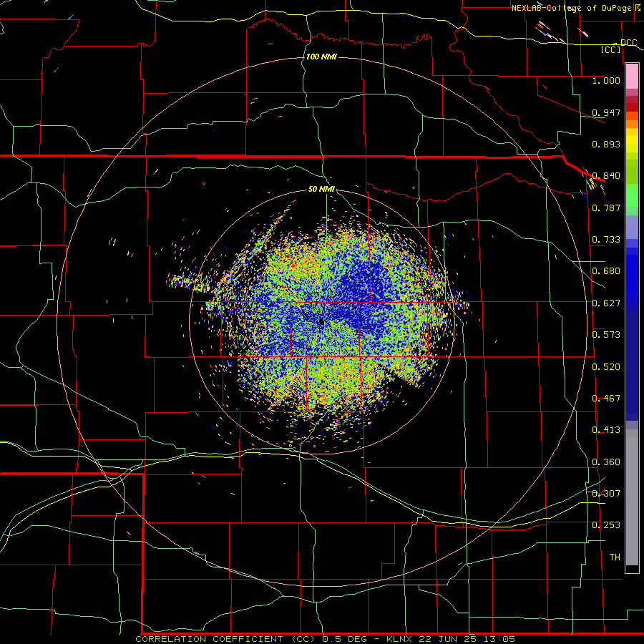644x644 pixels.
Task: Click the 0.467 scale value
Action: 606,399
